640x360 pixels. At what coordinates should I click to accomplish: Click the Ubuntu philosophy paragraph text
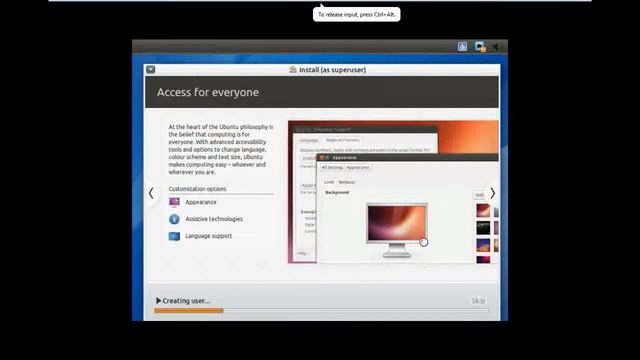click(x=221, y=149)
